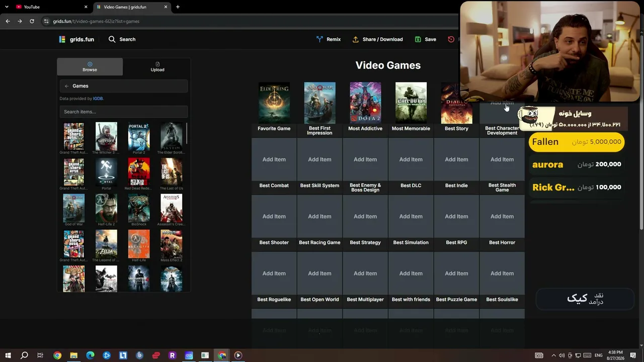Open the IGDB link

coord(98,99)
